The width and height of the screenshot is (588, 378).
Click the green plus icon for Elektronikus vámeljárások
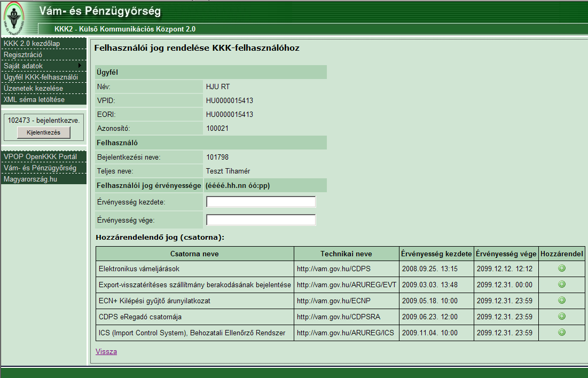coord(562,268)
